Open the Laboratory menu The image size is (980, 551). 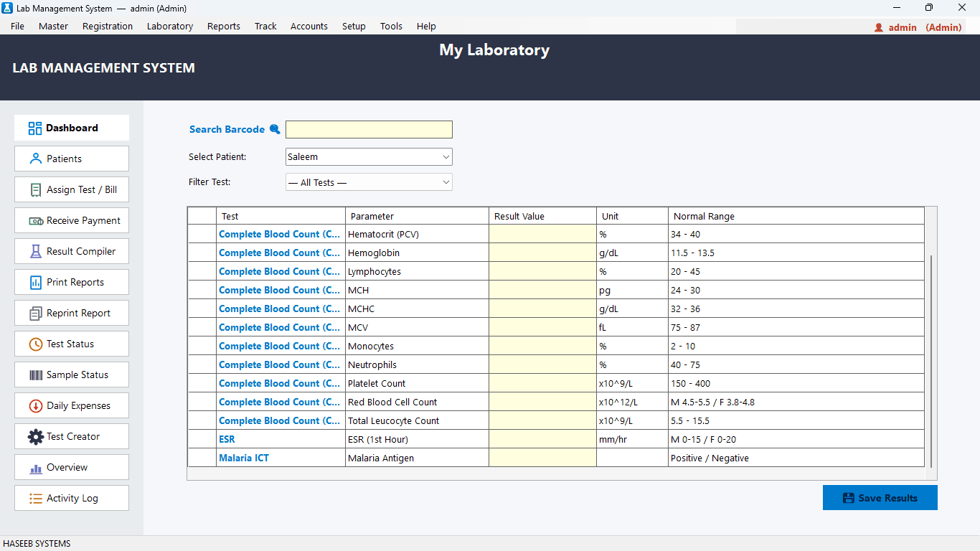pos(170,26)
